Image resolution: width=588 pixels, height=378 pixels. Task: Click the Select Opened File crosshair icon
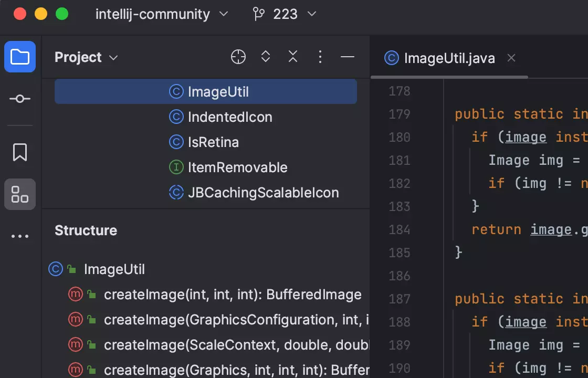tap(238, 57)
